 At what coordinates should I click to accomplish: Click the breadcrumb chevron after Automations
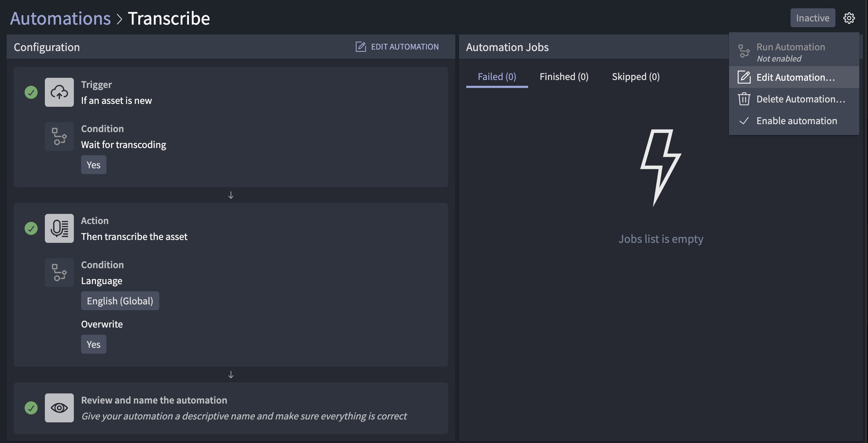pos(119,19)
